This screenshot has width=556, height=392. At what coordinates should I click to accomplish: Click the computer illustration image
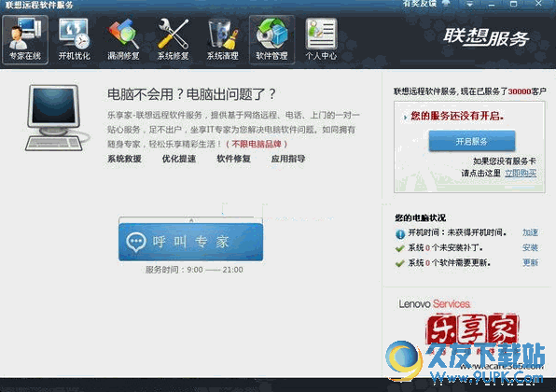(57, 118)
